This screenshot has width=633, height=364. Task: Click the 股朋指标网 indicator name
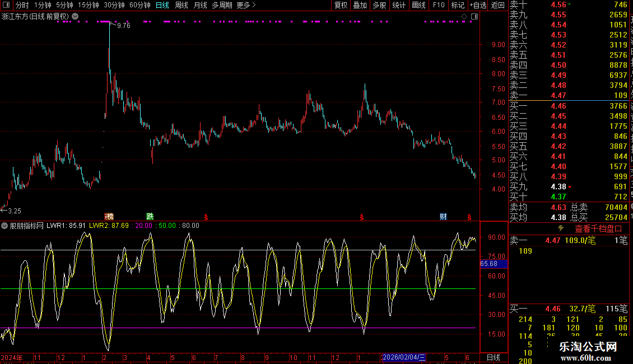click(27, 226)
